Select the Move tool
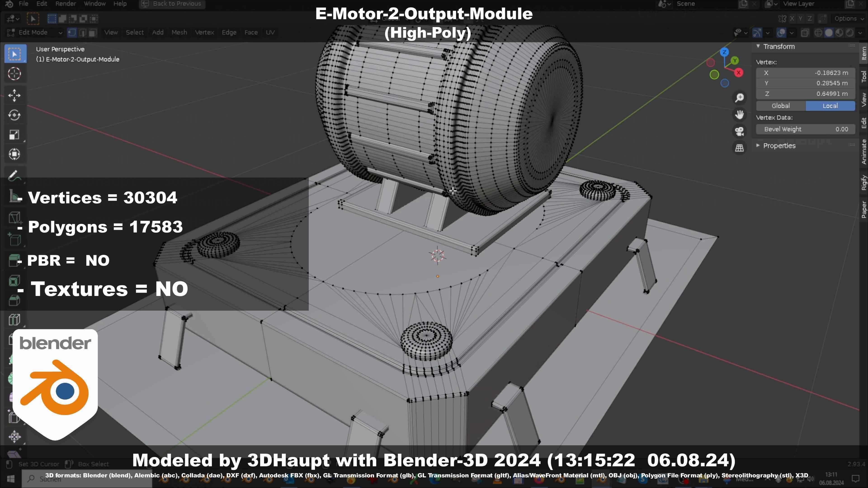868x488 pixels. tap(14, 96)
